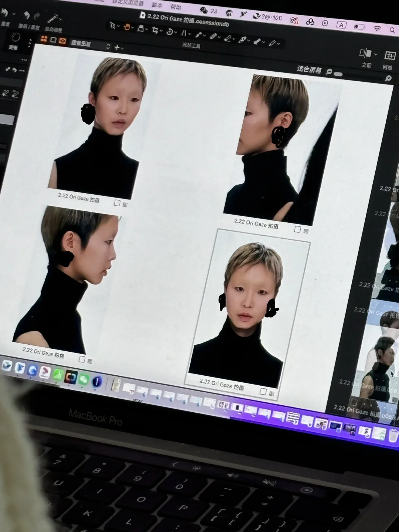
Task: Open the Help (帮助) menu
Action: pos(176,7)
